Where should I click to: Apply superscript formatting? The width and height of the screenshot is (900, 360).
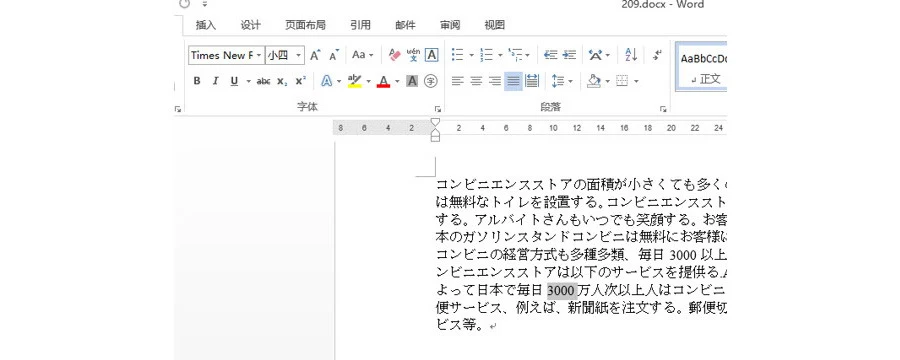(300, 82)
